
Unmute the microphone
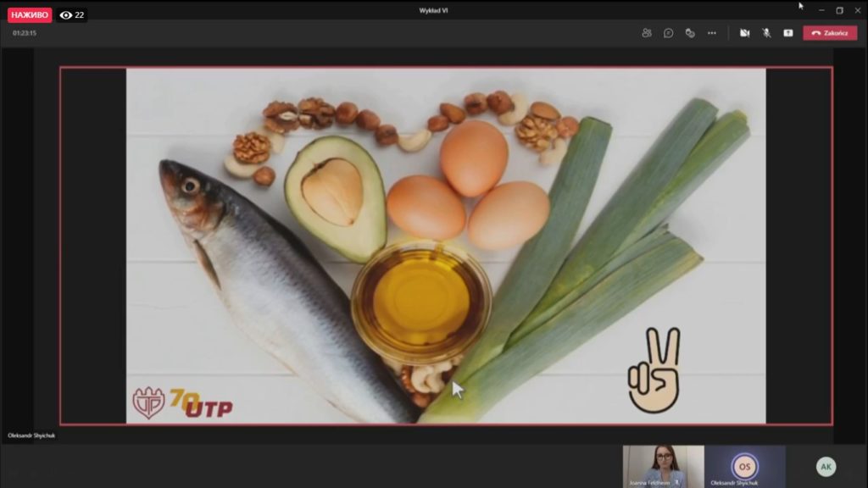pos(766,33)
